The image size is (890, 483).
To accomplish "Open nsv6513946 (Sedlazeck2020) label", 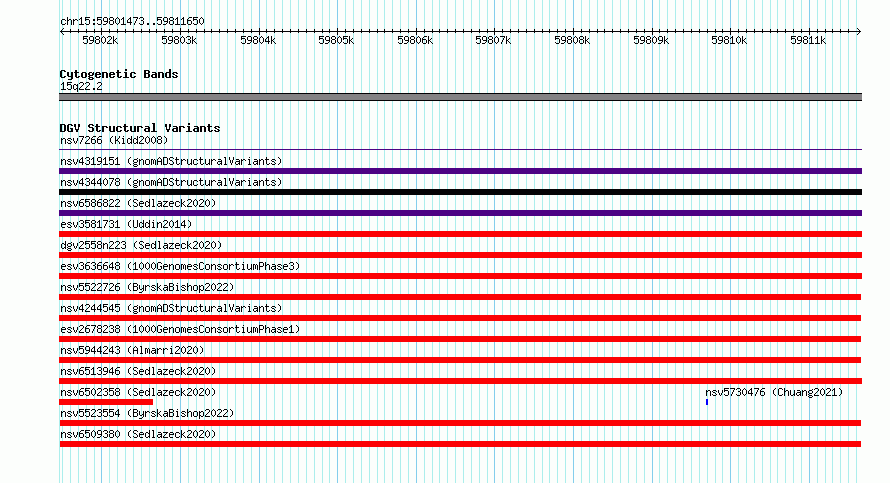I will click(138, 371).
